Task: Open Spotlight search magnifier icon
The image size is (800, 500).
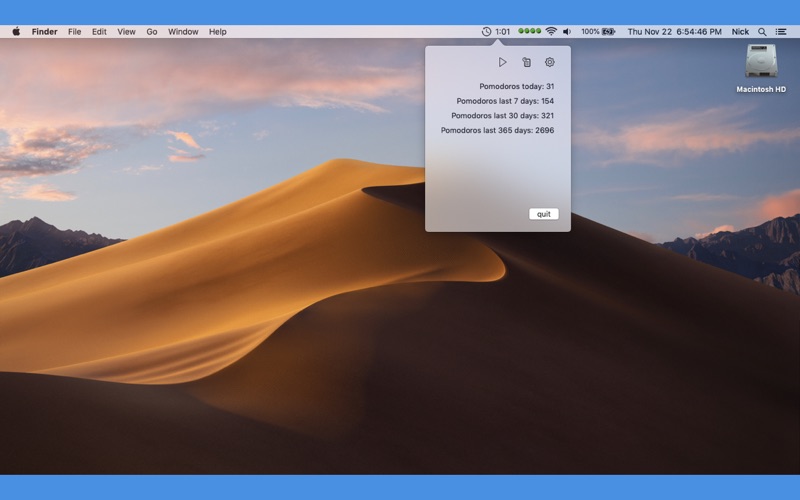Action: [x=762, y=32]
